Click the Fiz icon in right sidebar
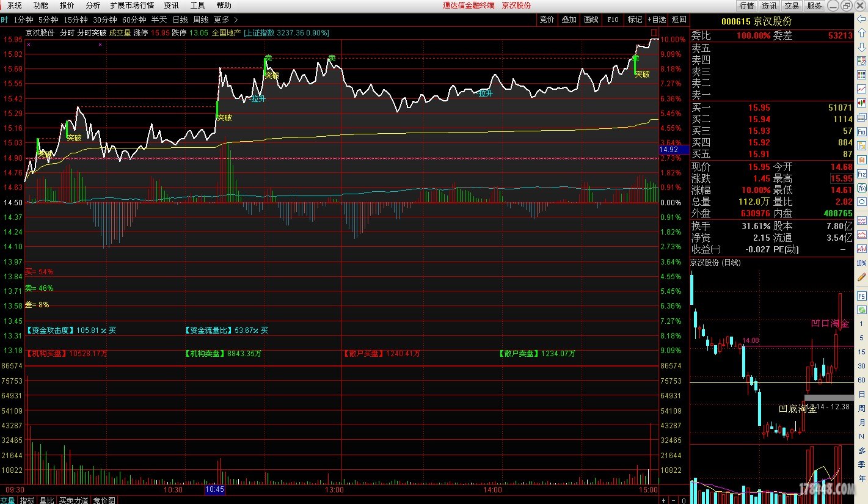This screenshot has height=504, width=868. (862, 174)
